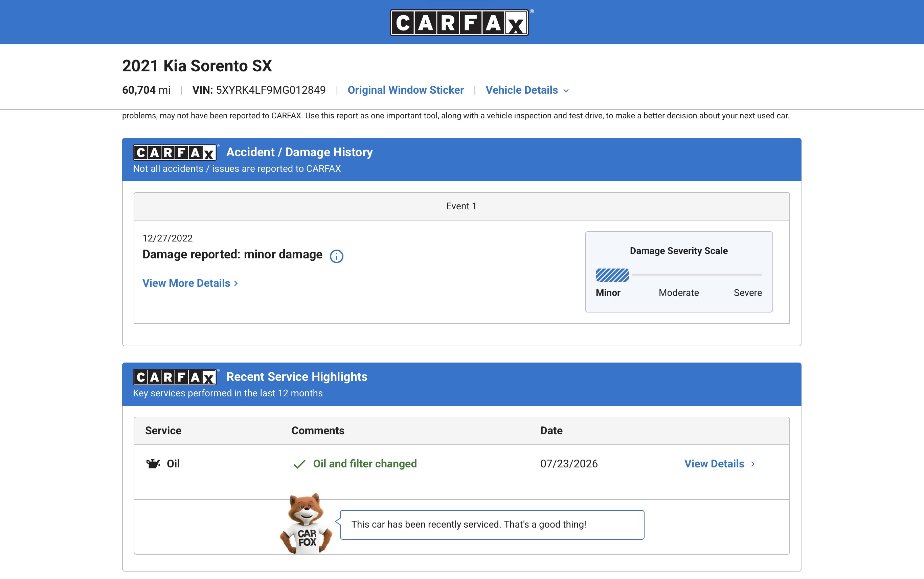The height and width of the screenshot is (579, 924).
Task: Open View Details for oil service
Action: [719, 464]
